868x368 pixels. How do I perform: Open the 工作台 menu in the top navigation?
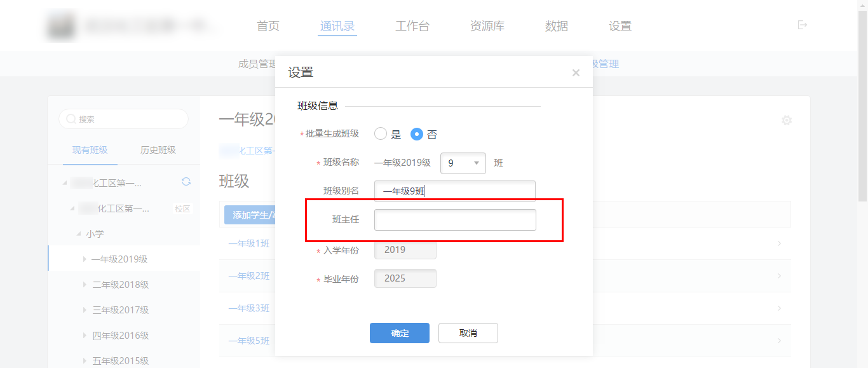(x=412, y=26)
